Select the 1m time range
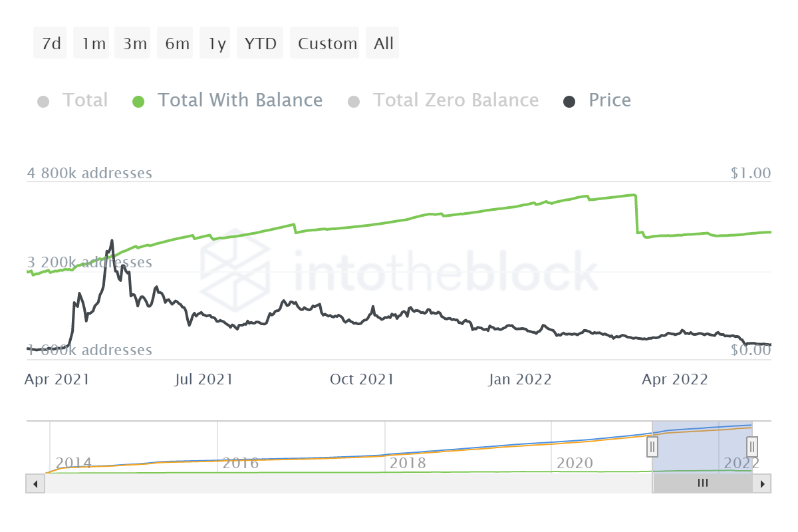The height and width of the screenshot is (532, 798). 93,44
